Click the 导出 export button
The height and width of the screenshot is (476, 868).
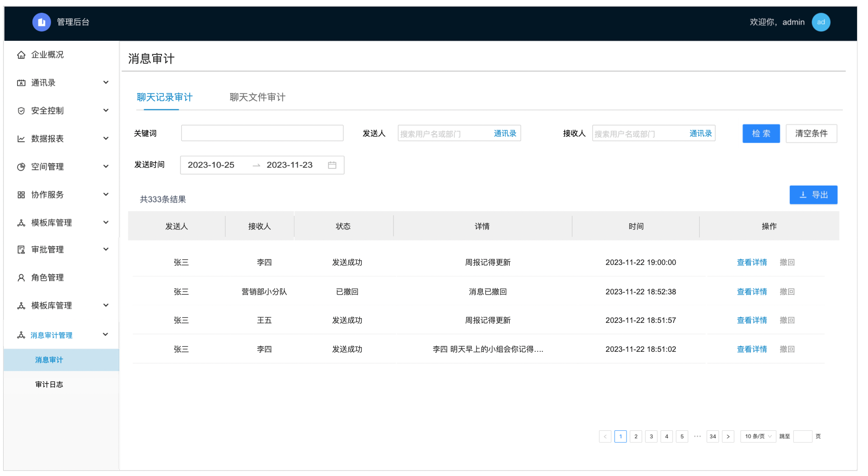click(x=813, y=195)
